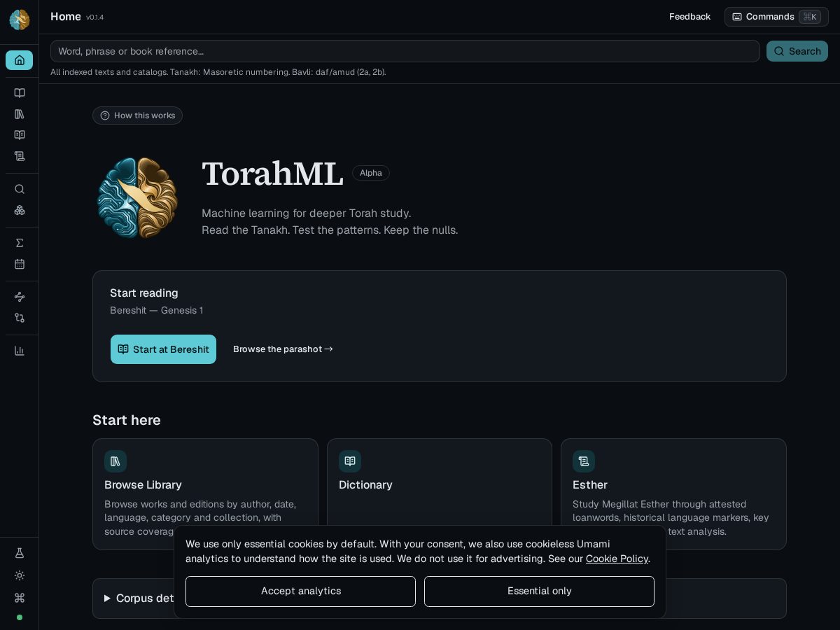Open the stacked cubes icon in sidebar
The width and height of the screenshot is (840, 630).
pyautogui.click(x=20, y=210)
